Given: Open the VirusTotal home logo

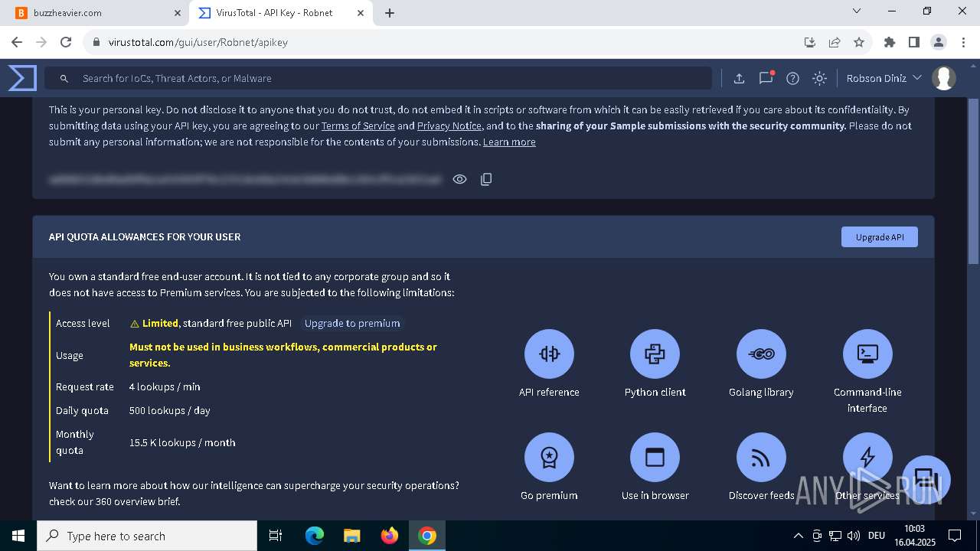Looking at the screenshot, I should (x=22, y=78).
